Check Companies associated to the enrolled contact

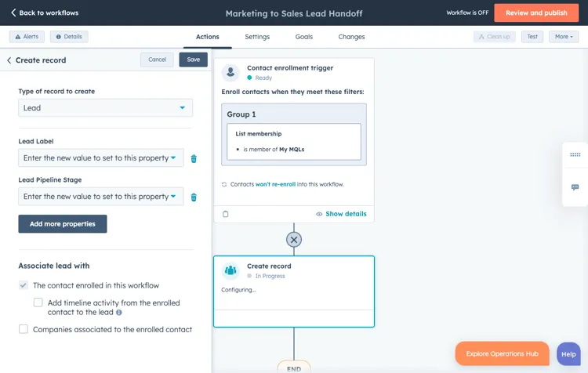tap(24, 329)
